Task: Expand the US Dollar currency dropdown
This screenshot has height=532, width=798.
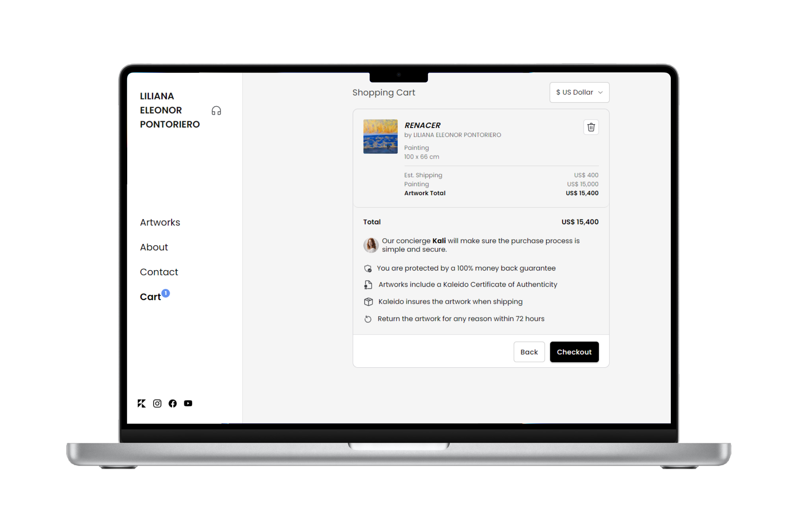Action: click(x=579, y=92)
